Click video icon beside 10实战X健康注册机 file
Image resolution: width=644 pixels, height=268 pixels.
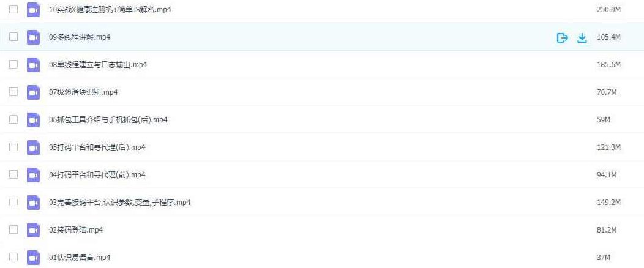pyautogui.click(x=33, y=10)
